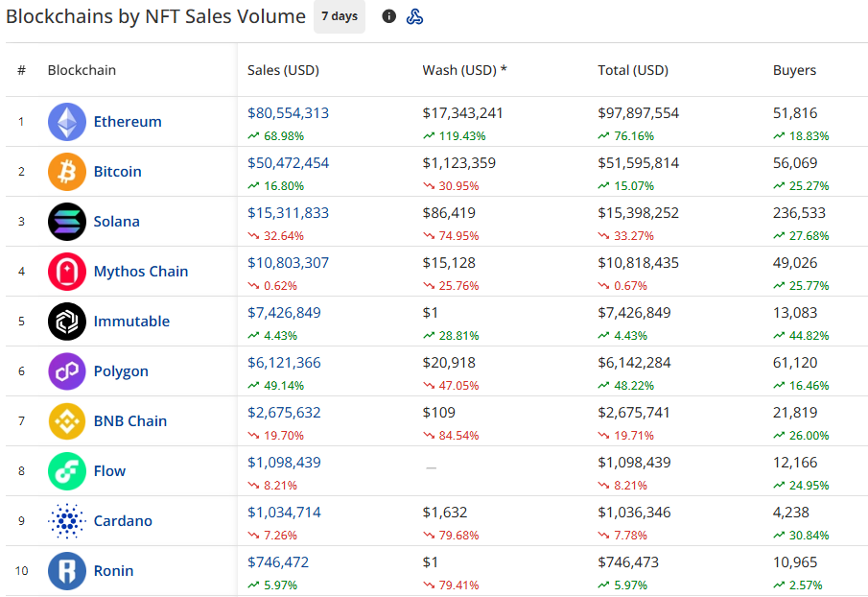Click Polygon sales value $6,121,366
868x597 pixels.
click(284, 362)
